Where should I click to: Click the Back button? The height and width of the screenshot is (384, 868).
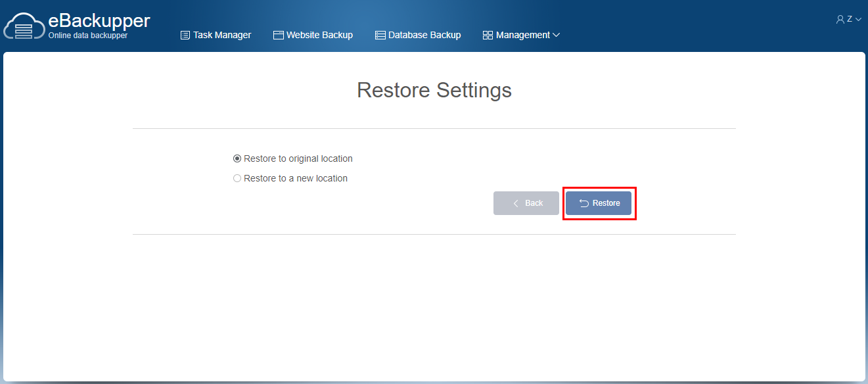coord(526,203)
